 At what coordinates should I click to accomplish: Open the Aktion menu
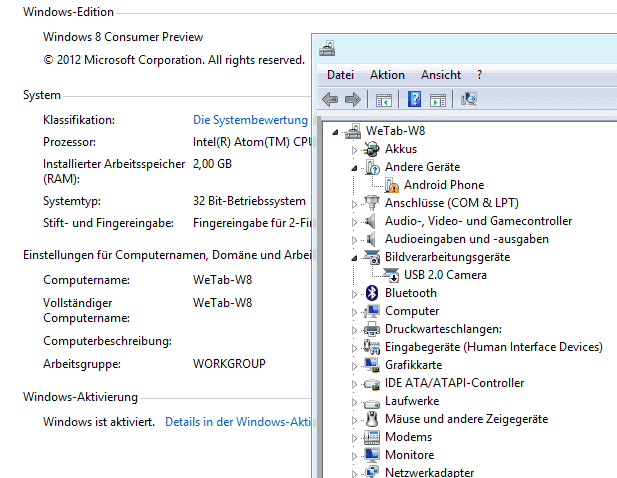tap(387, 75)
